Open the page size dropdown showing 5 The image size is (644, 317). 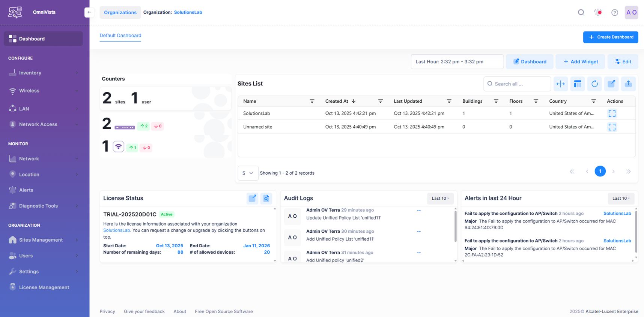248,173
